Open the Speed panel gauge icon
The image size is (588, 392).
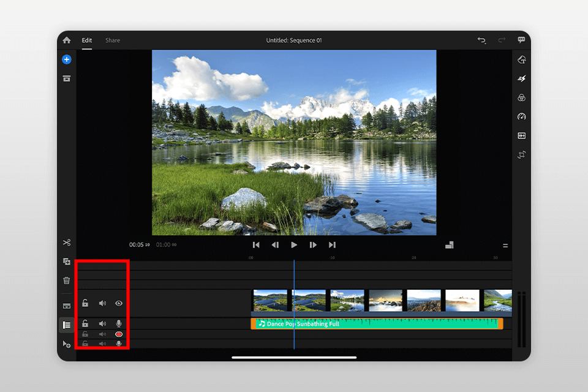pos(522,116)
